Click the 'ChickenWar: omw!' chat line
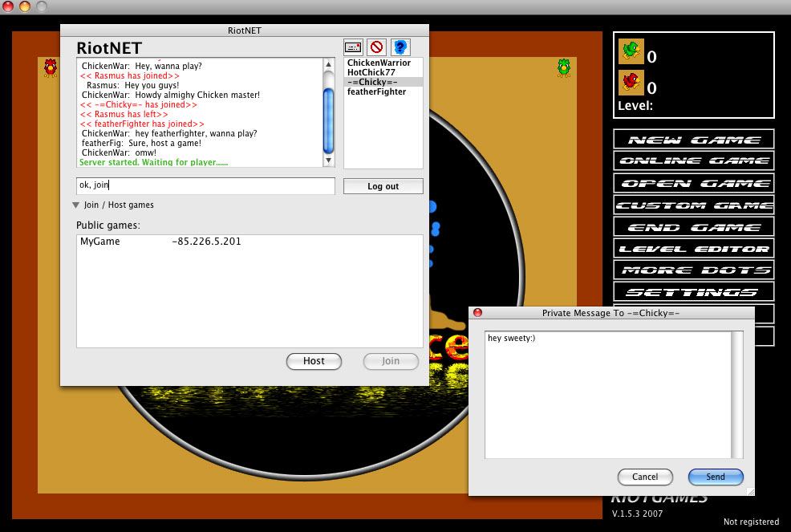 (119, 152)
